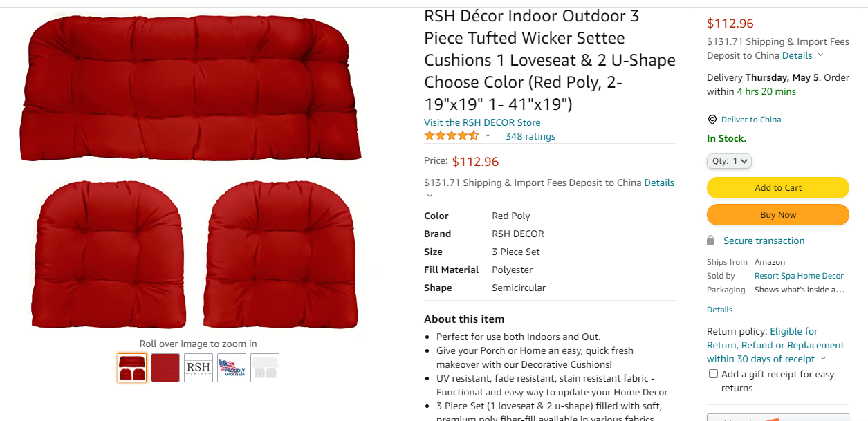The width and height of the screenshot is (868, 421).
Task: Open the 348 ratings link
Action: [530, 136]
